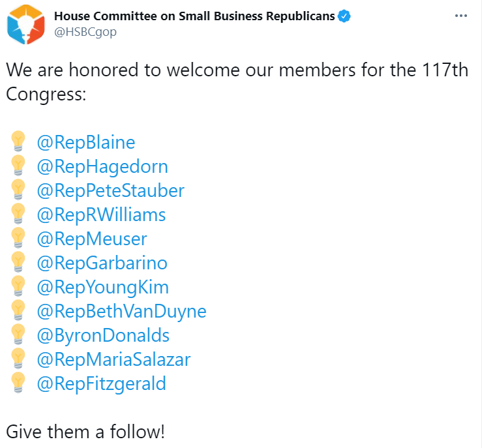
Task: Click the light bulb emoji beside @RepMeuser
Action: pos(18,238)
